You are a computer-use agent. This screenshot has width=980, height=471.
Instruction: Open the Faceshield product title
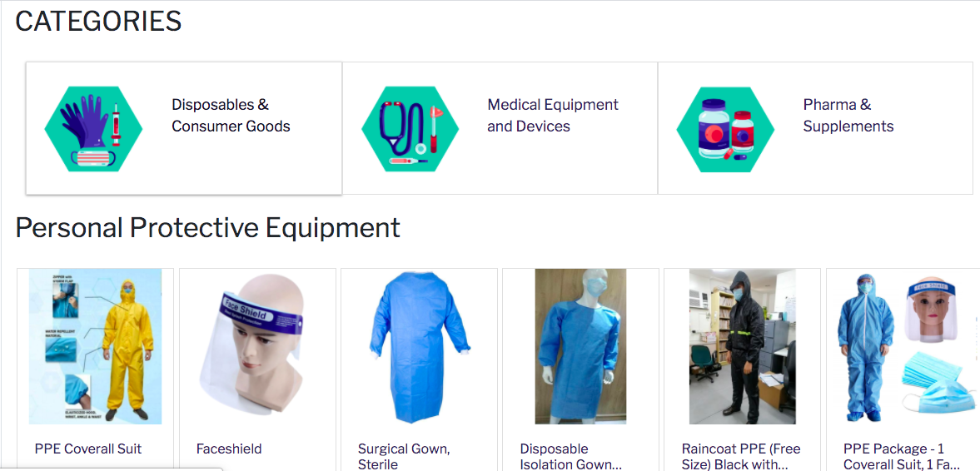pos(229,449)
